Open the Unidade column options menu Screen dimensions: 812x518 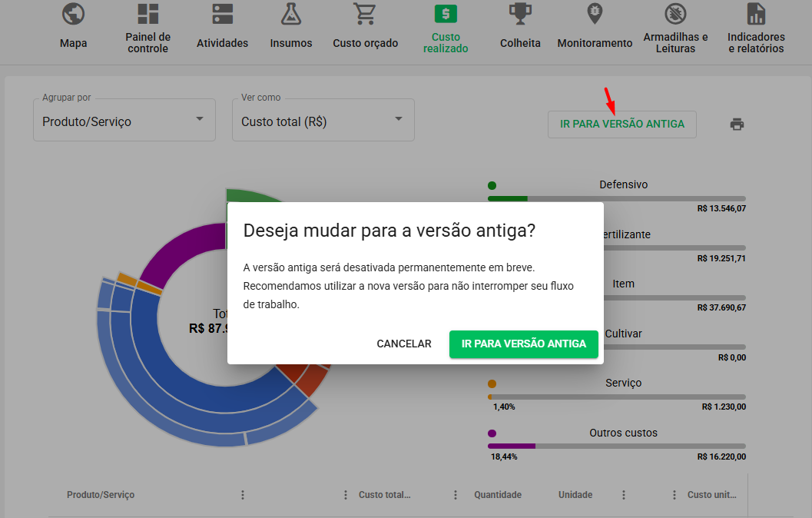pyautogui.click(x=624, y=495)
